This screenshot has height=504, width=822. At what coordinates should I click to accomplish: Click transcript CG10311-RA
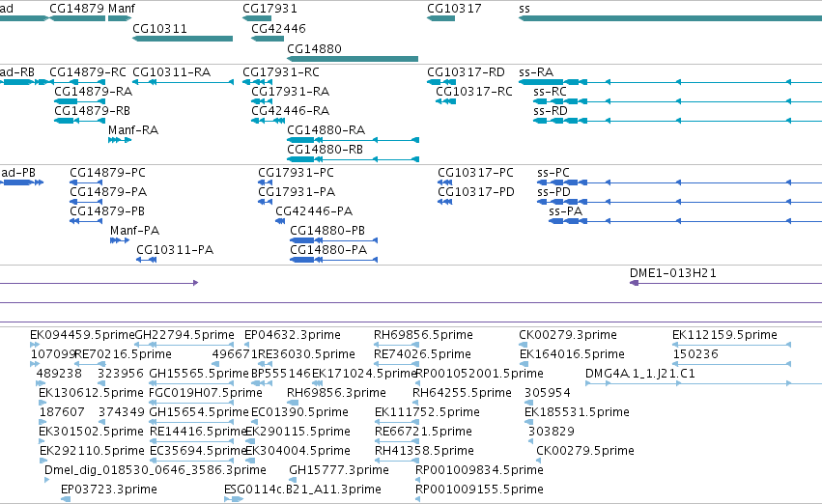171,71
